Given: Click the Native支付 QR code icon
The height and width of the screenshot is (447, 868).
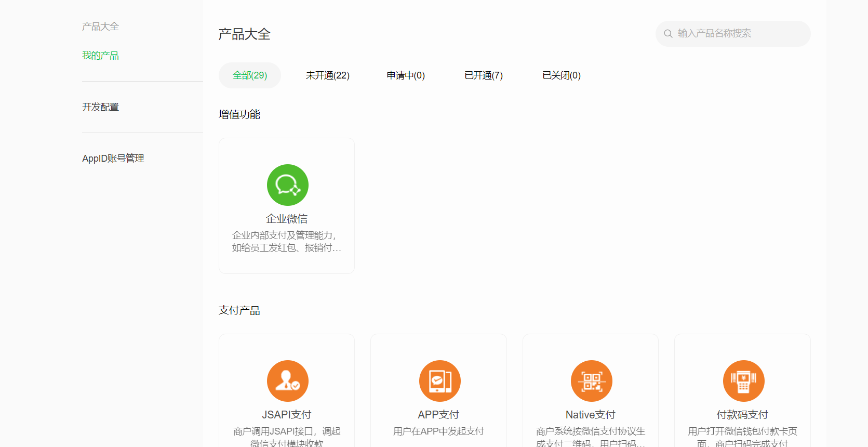Looking at the screenshot, I should 591,381.
